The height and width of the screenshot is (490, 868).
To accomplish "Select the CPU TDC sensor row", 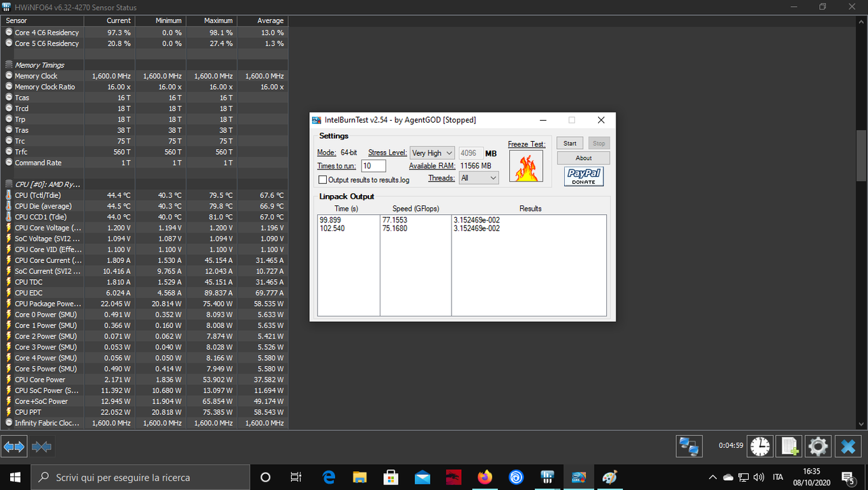I will 144,282.
